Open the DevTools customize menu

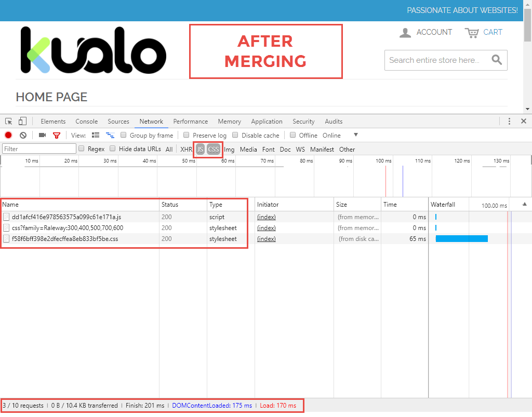pos(510,120)
